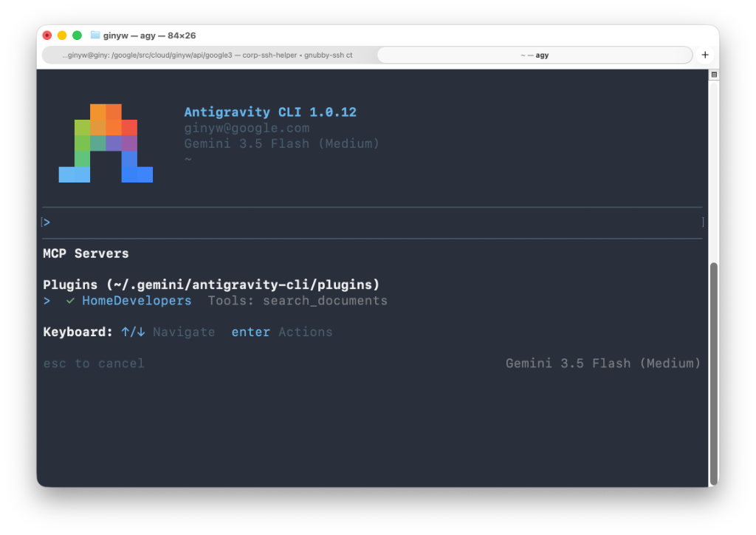Click the ginyw@google.com account text

(x=247, y=128)
